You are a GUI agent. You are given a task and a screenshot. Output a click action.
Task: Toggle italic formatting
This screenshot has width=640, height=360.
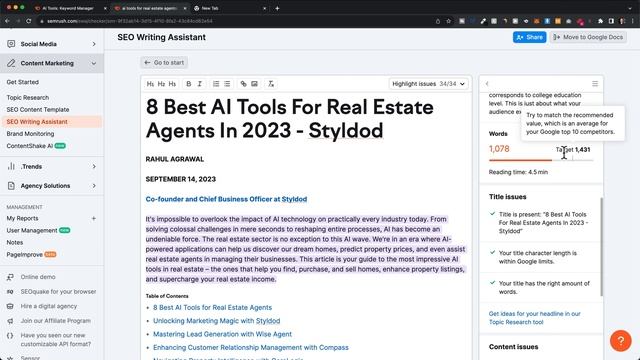pyautogui.click(x=200, y=84)
